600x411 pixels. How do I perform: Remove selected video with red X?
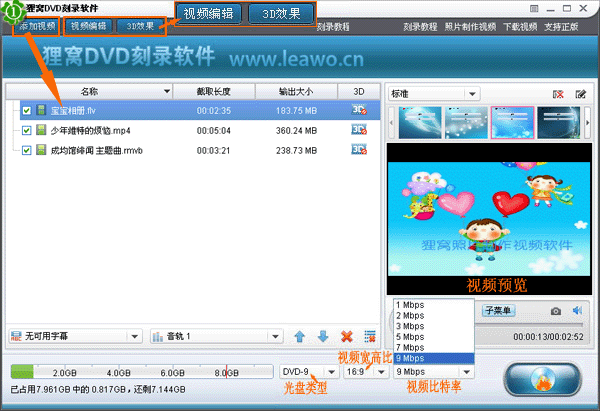coord(347,337)
